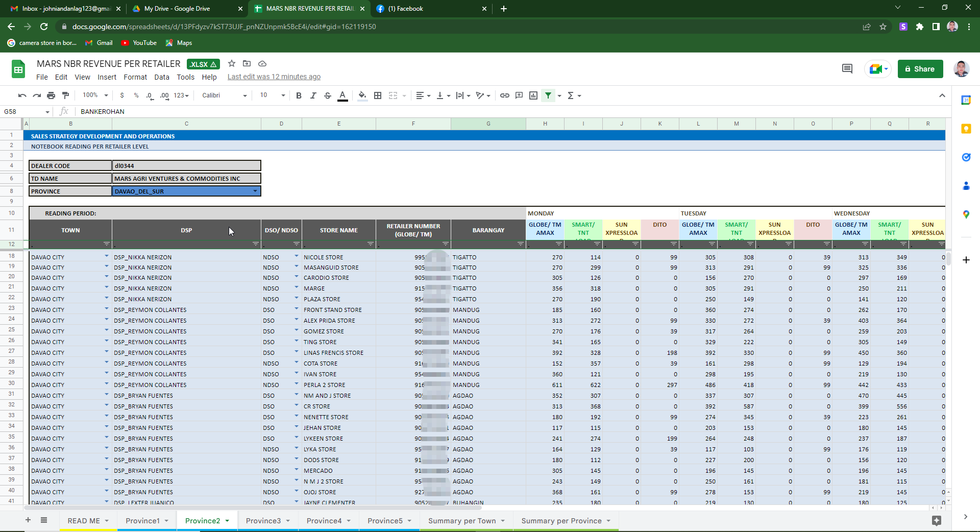Image resolution: width=980 pixels, height=532 pixels.
Task: Click the Share button
Action: tap(920, 69)
